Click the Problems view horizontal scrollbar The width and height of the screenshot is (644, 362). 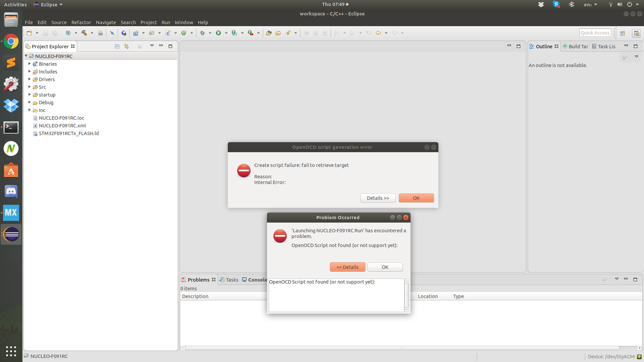point(402,348)
